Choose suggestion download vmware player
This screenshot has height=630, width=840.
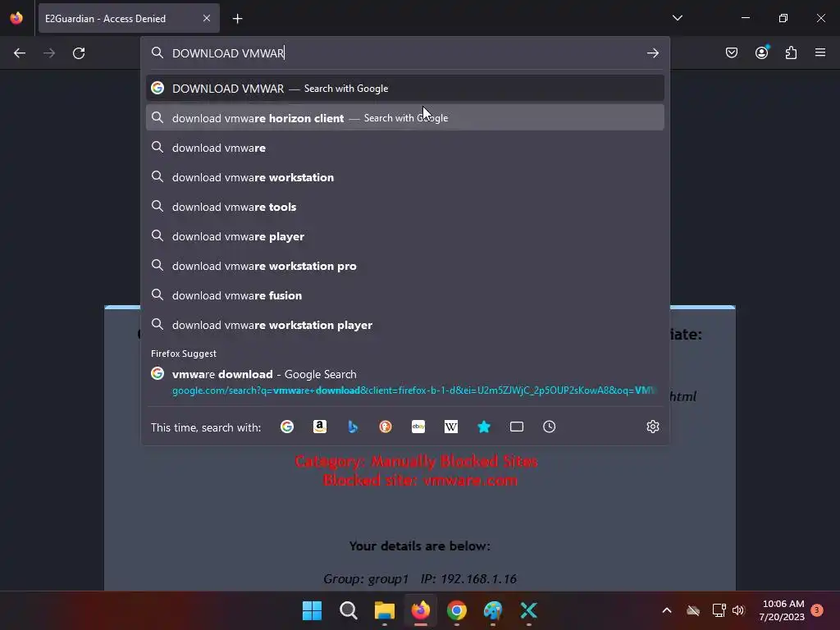point(405,235)
